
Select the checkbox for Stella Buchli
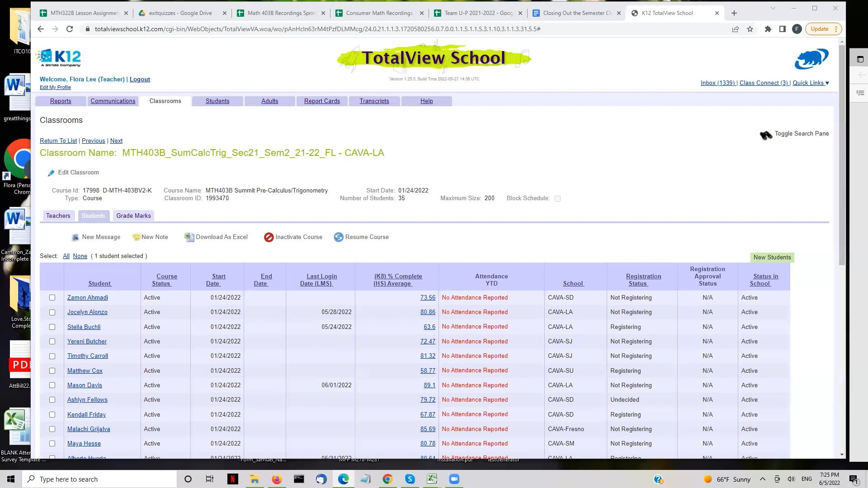pos(52,327)
